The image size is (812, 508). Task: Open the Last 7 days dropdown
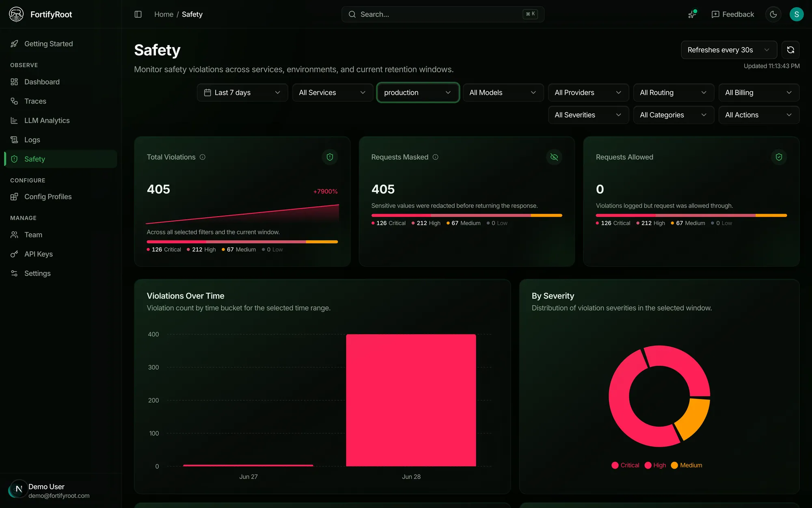[242, 93]
